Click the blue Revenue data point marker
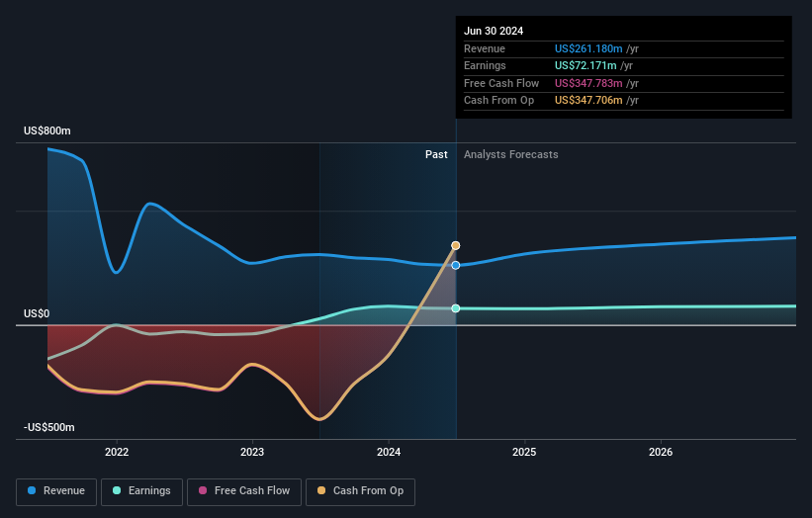Image resolution: width=812 pixels, height=518 pixels. pyautogui.click(x=456, y=265)
